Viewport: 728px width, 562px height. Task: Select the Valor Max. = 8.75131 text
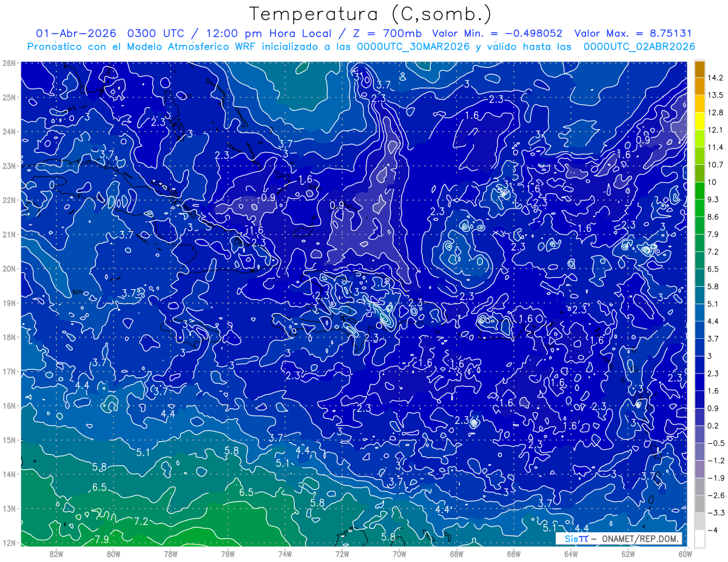point(633,33)
